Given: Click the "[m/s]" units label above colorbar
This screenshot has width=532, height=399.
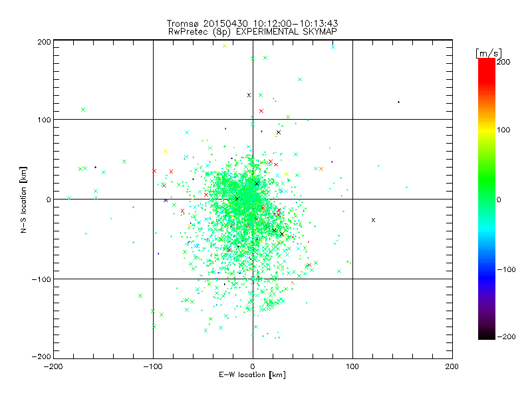Looking at the screenshot, I should (489, 53).
